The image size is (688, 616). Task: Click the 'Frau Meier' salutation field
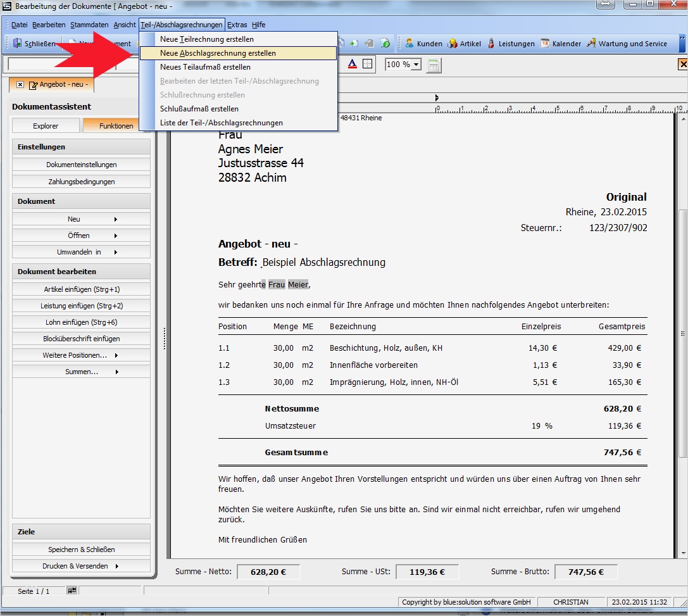288,285
